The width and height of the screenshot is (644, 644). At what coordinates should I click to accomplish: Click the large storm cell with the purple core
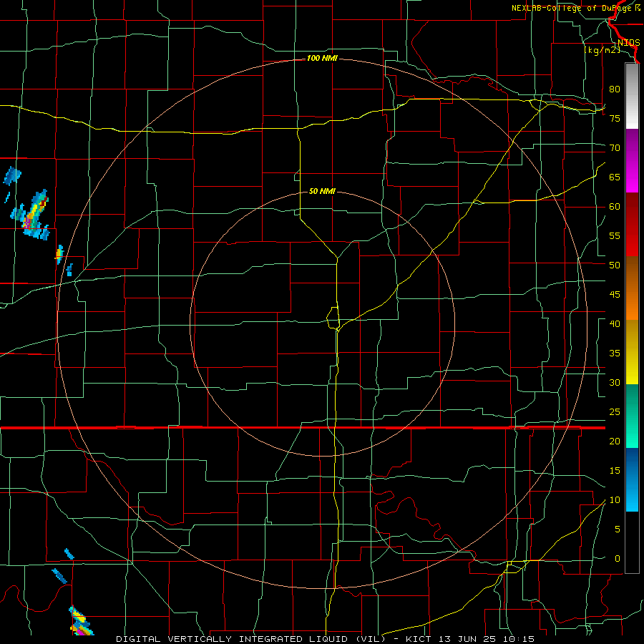tap(31, 215)
